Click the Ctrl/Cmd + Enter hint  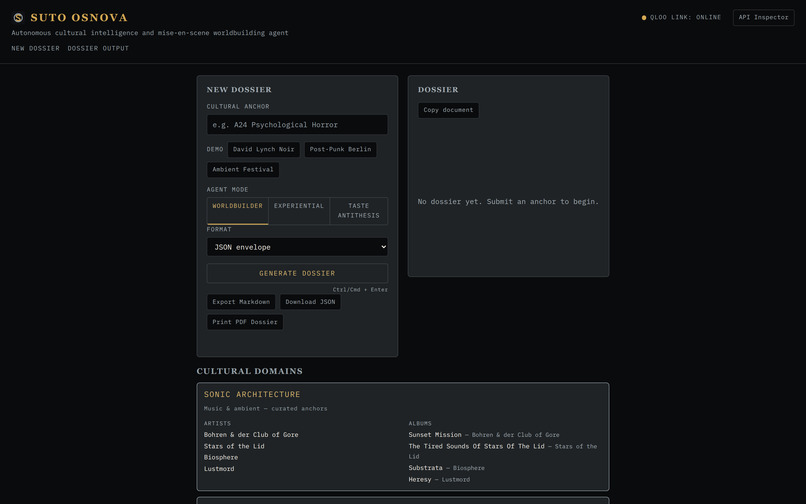[x=360, y=290]
